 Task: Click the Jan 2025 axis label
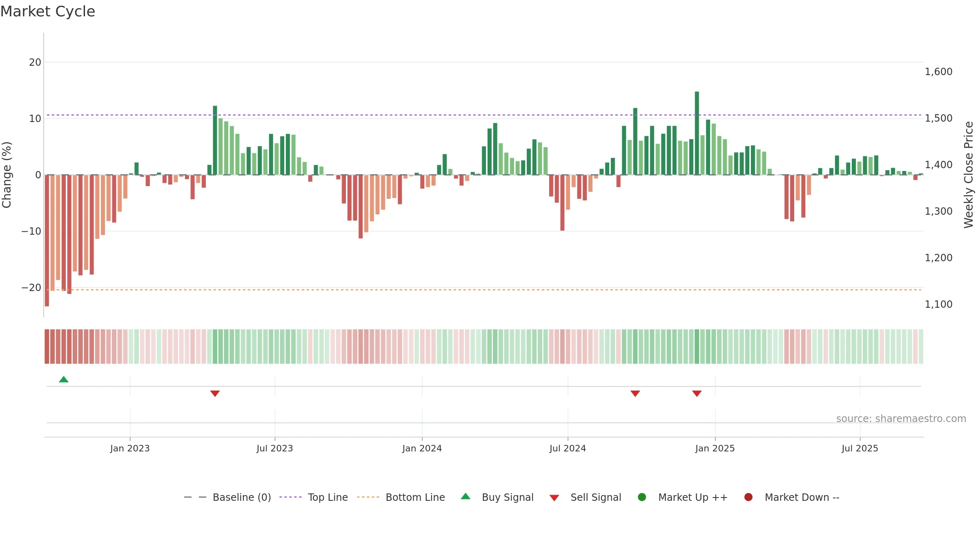coord(715,448)
